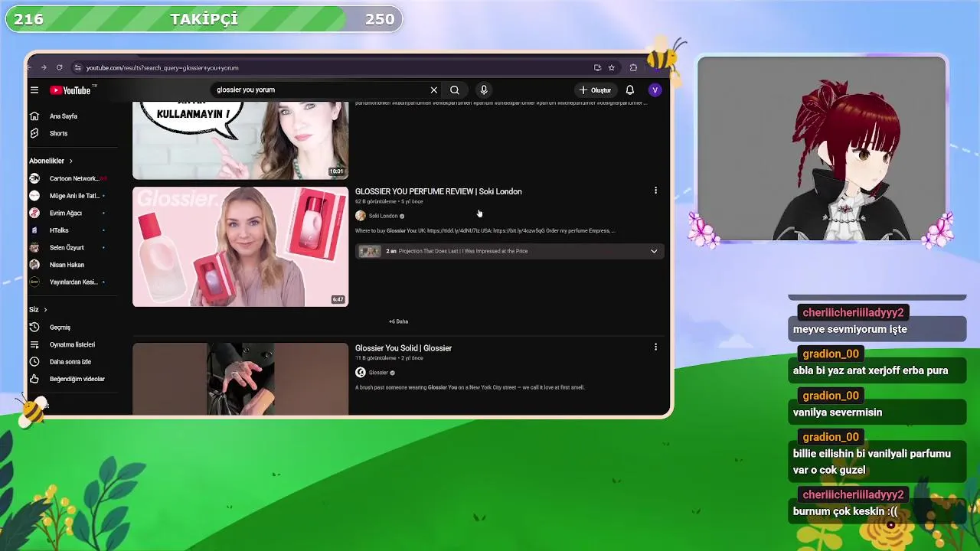Viewport: 980px width, 551px height.
Task: Go to the YouTube logo home
Action: pyautogui.click(x=71, y=90)
